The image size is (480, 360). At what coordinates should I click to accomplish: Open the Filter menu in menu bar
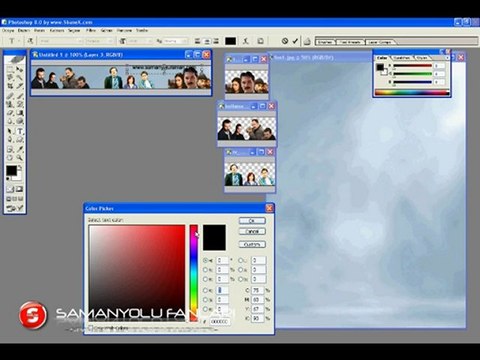(91, 30)
